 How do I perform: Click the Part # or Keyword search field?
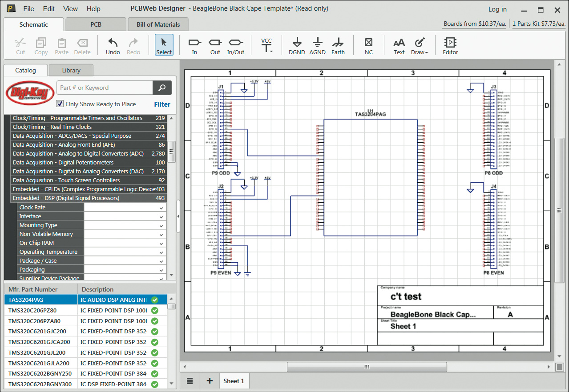click(x=105, y=88)
